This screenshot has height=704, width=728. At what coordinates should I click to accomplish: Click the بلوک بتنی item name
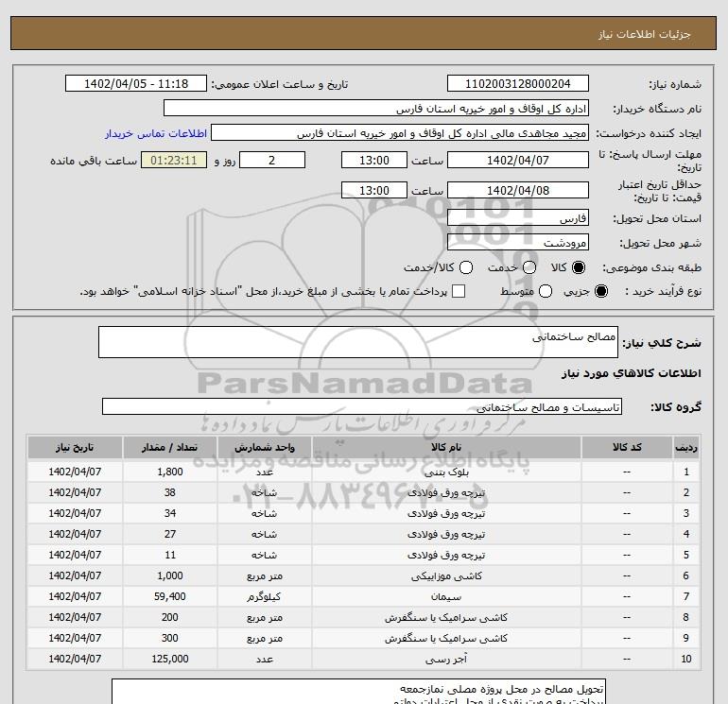(x=446, y=472)
